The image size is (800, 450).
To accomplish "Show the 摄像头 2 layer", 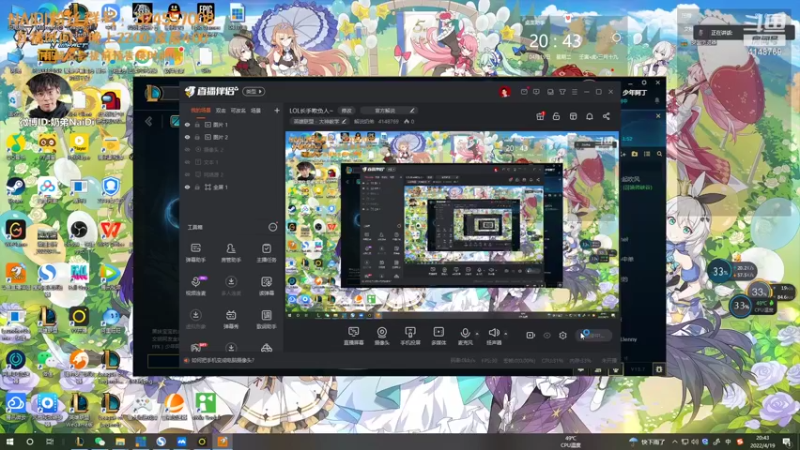I will tap(187, 149).
